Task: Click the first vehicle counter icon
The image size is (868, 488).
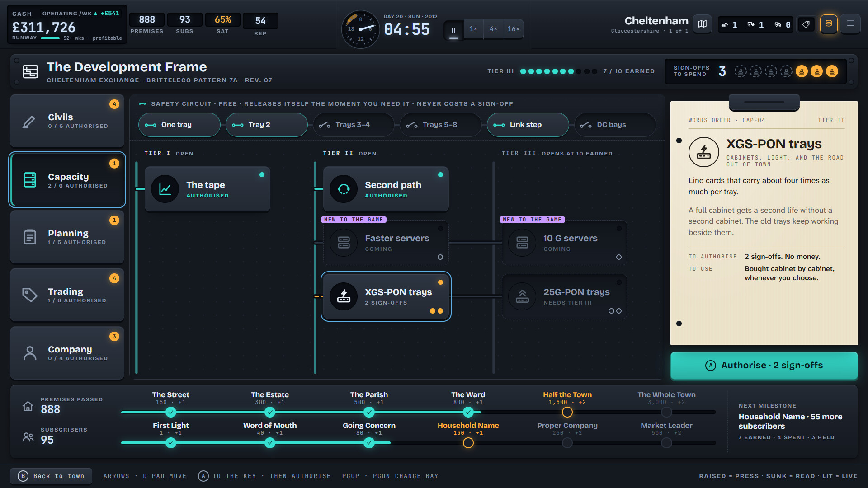Action: pos(725,25)
